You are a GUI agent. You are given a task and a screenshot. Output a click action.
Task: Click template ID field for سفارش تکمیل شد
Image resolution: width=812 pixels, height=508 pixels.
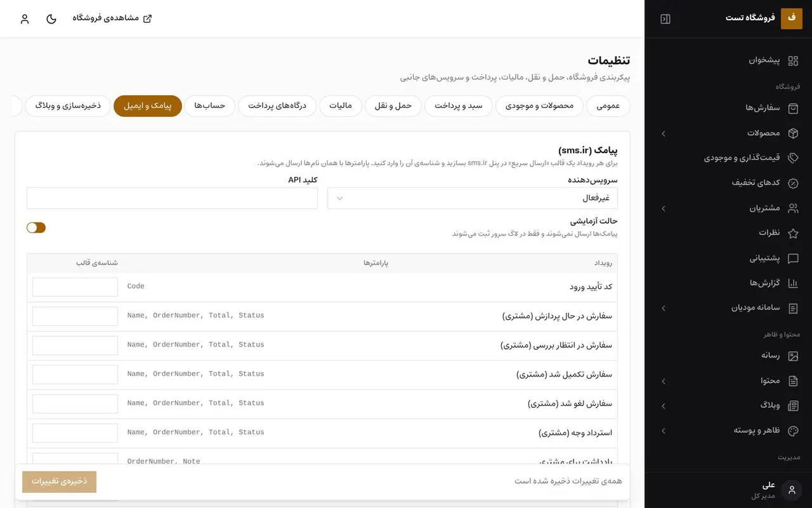[75, 375]
